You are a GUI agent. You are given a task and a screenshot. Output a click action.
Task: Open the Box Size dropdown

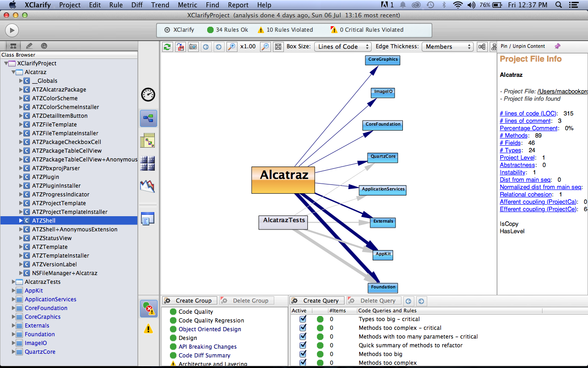tap(343, 46)
